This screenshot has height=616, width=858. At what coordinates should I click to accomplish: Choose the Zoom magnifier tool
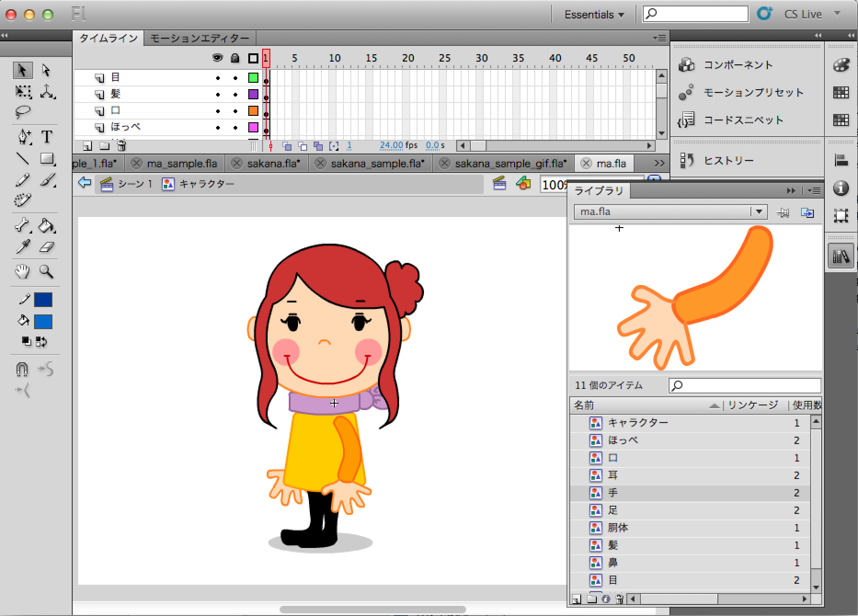pyautogui.click(x=46, y=272)
